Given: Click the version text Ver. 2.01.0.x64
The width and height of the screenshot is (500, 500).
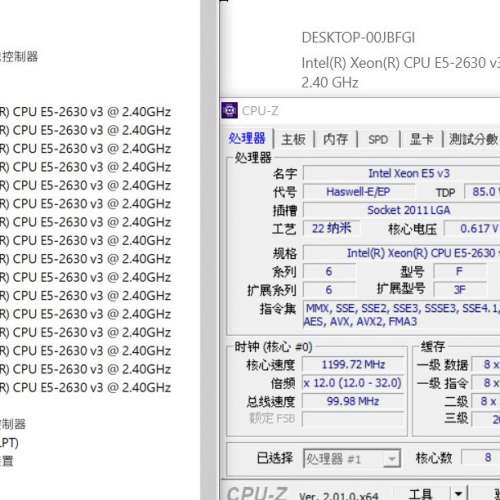Looking at the screenshot, I should [x=339, y=496].
